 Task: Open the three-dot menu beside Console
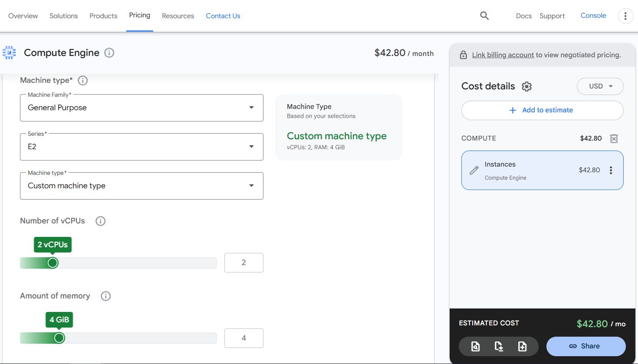coord(625,16)
